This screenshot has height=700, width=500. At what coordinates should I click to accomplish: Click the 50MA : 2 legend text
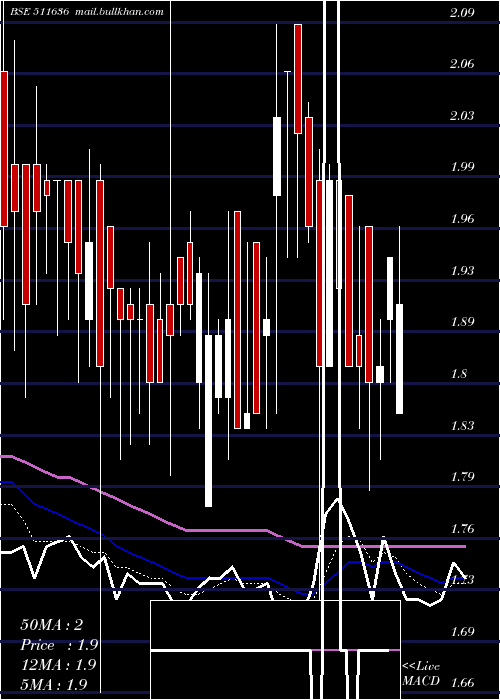[x=51, y=625]
